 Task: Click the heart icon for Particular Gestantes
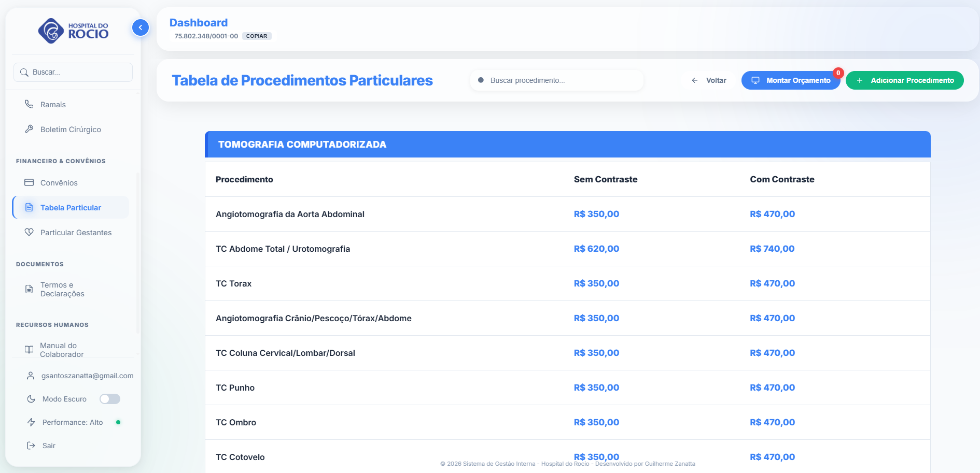[29, 233]
